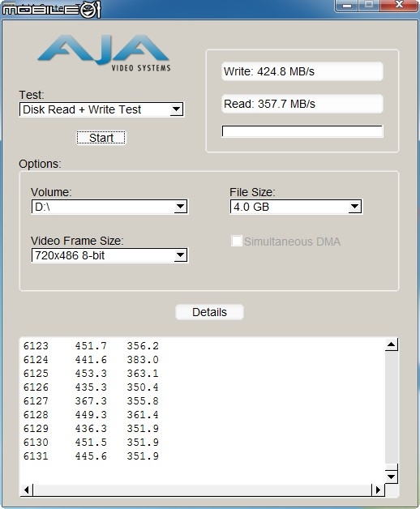Close the AJA test window

(399, 6)
